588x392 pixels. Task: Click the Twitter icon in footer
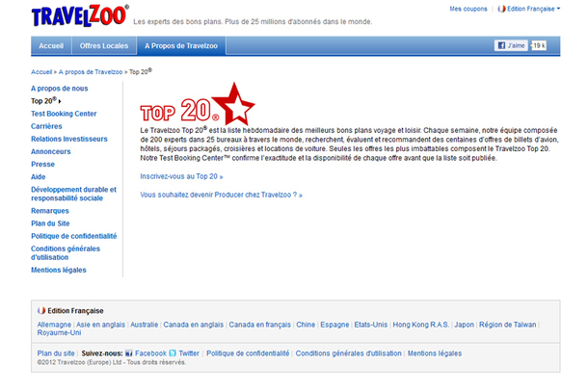(174, 353)
